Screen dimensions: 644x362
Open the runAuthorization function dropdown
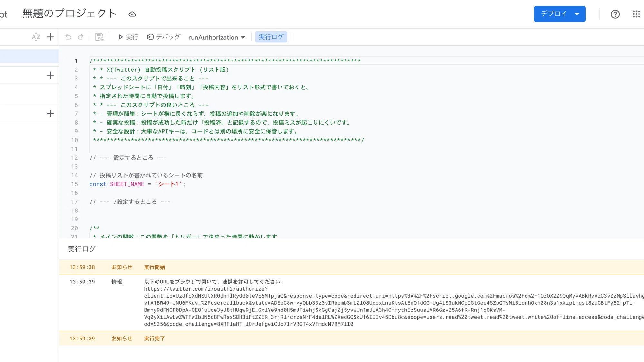[x=217, y=37]
